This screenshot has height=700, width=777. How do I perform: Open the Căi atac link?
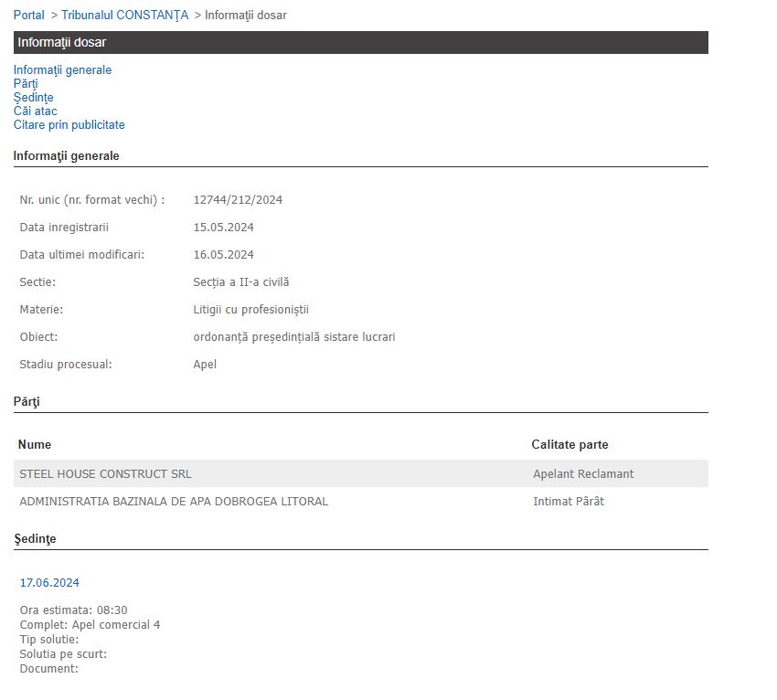click(35, 111)
